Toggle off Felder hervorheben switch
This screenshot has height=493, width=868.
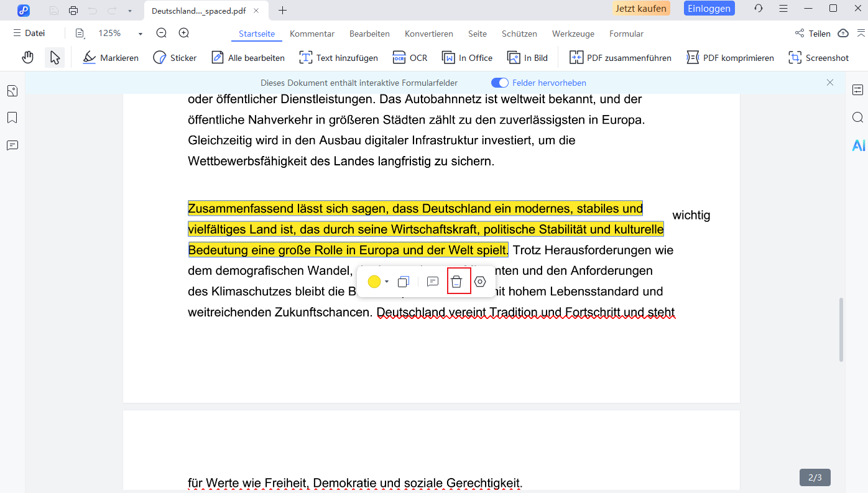pyautogui.click(x=499, y=83)
